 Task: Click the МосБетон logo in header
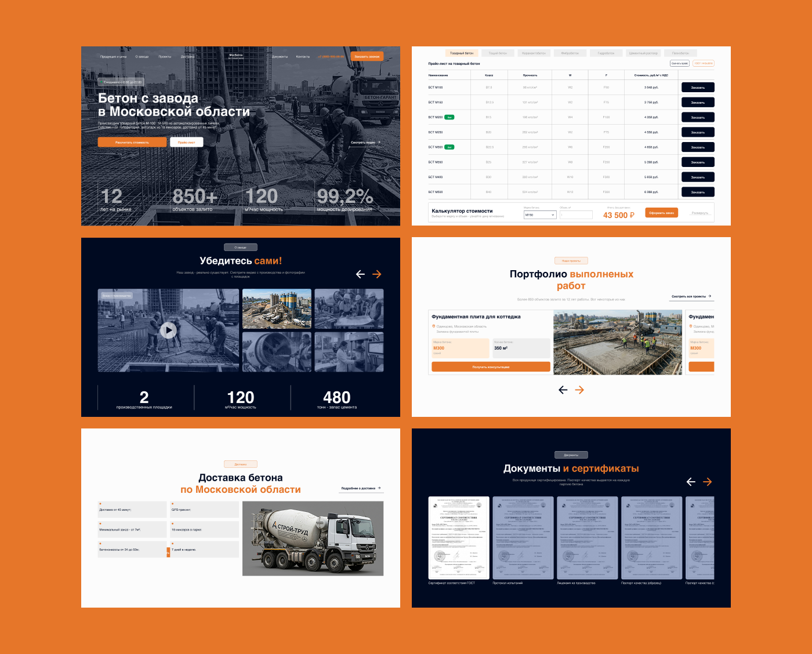click(x=236, y=56)
